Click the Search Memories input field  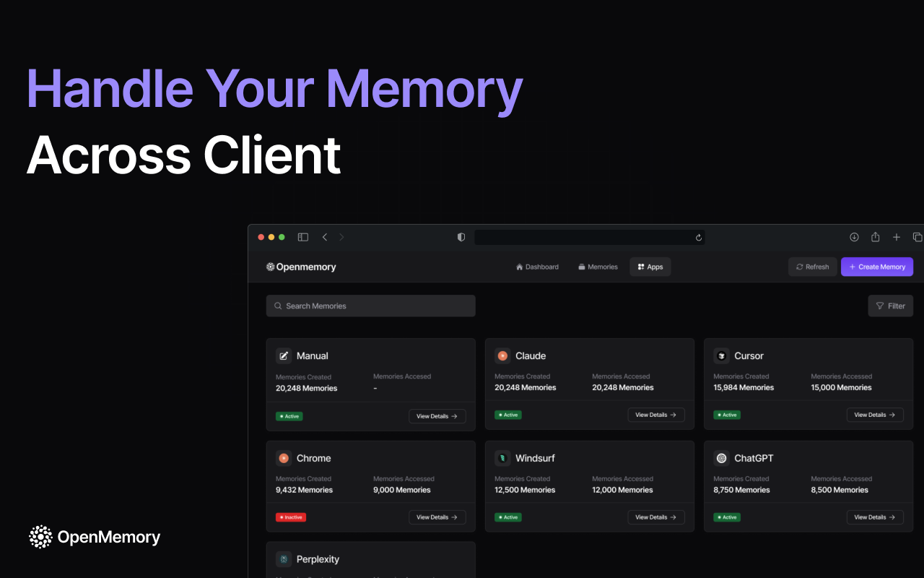pyautogui.click(x=370, y=306)
